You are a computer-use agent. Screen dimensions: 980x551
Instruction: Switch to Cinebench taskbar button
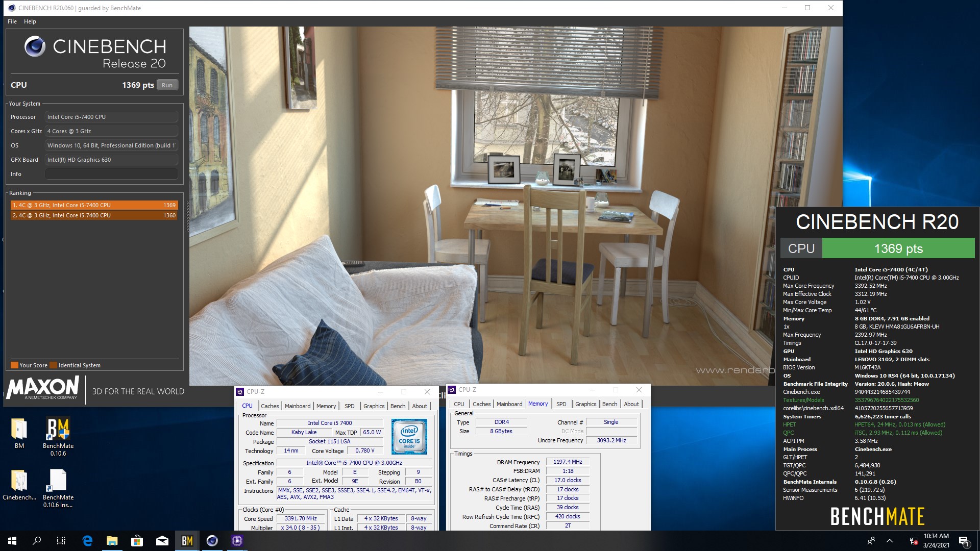[x=212, y=541]
